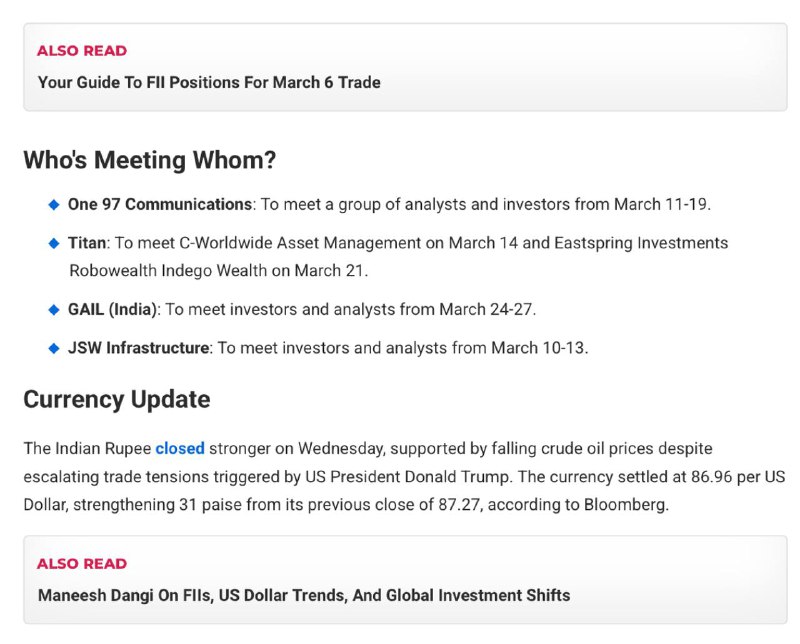Click the '86.96 per US' rate text
This screenshot has width=800, height=644.
(x=738, y=476)
